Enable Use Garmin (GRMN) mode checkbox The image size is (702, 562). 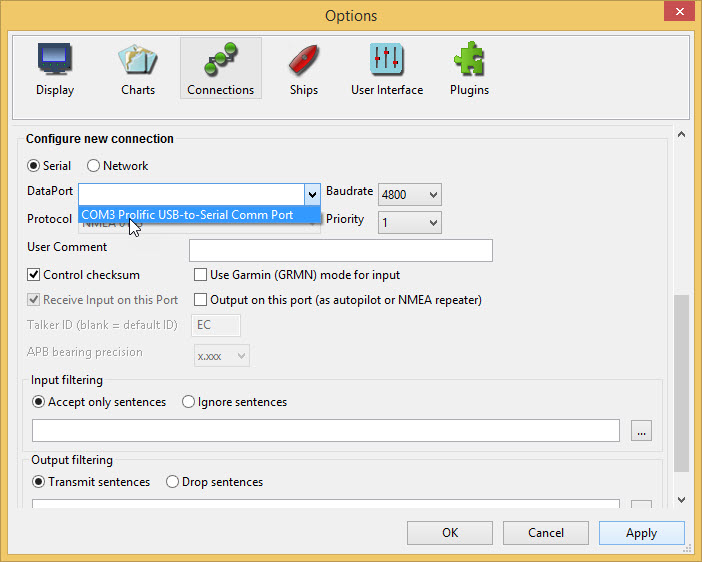pos(201,275)
